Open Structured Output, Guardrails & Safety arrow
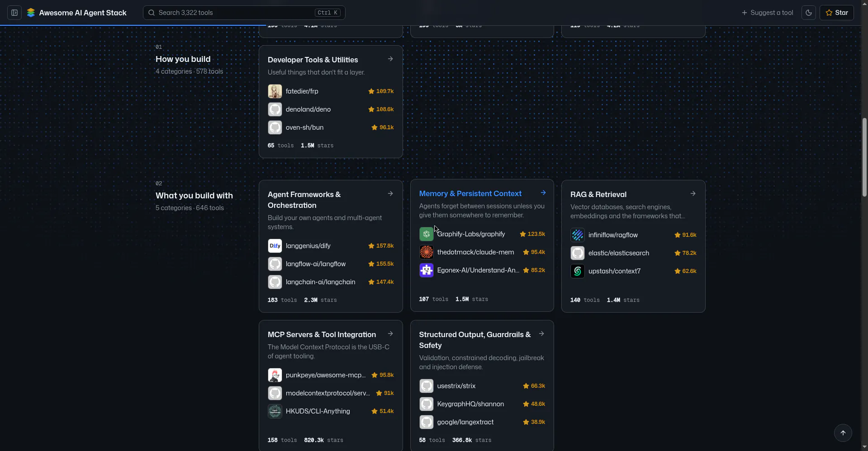The height and width of the screenshot is (451, 868). tap(541, 334)
